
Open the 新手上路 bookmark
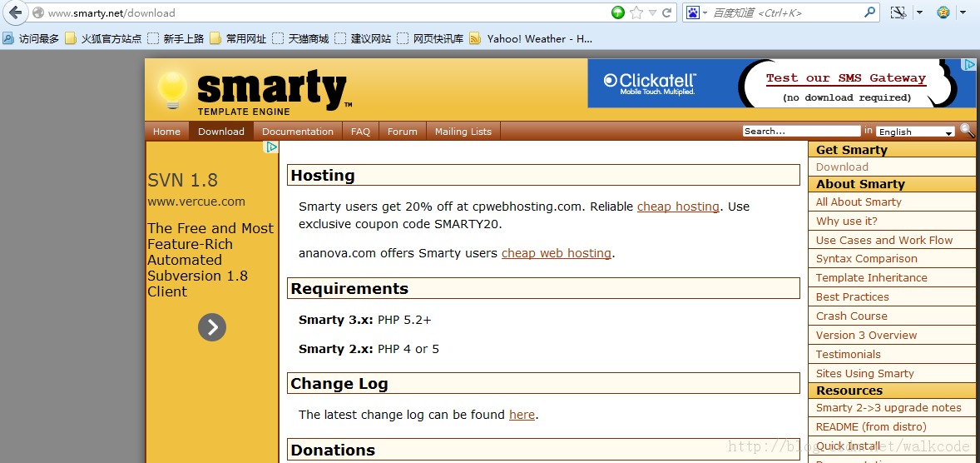tap(176, 39)
